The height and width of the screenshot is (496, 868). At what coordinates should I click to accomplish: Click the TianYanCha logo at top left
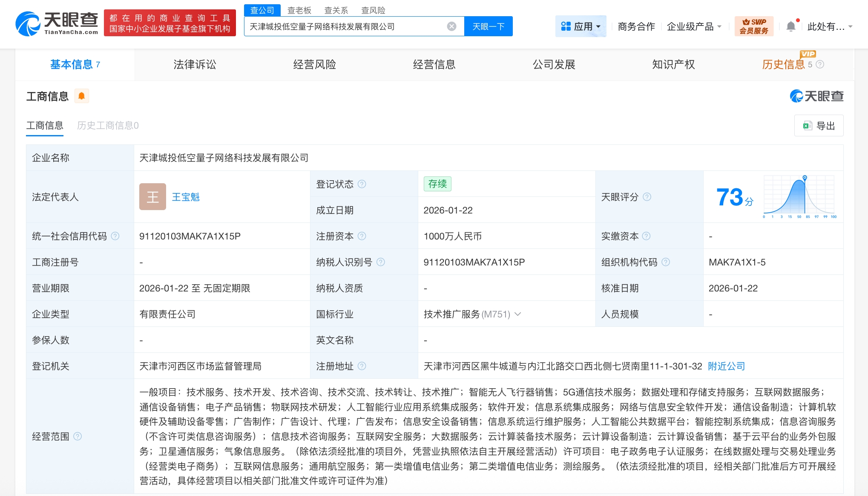click(57, 23)
